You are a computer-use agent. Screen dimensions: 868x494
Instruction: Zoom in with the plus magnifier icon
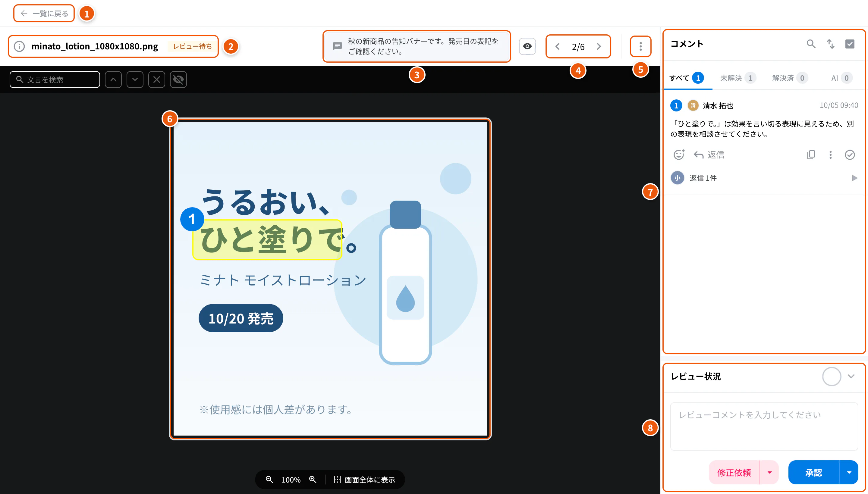click(x=313, y=480)
